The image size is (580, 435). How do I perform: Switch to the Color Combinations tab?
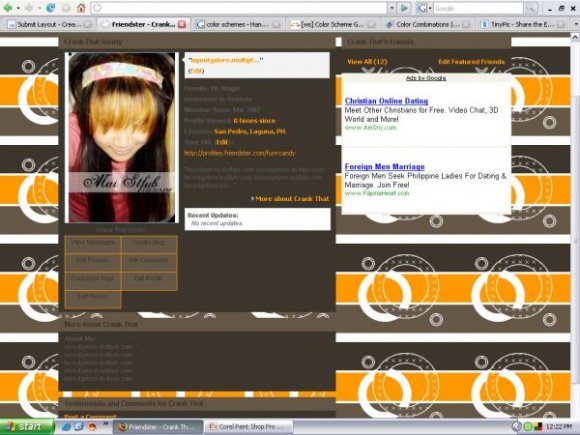click(x=428, y=24)
